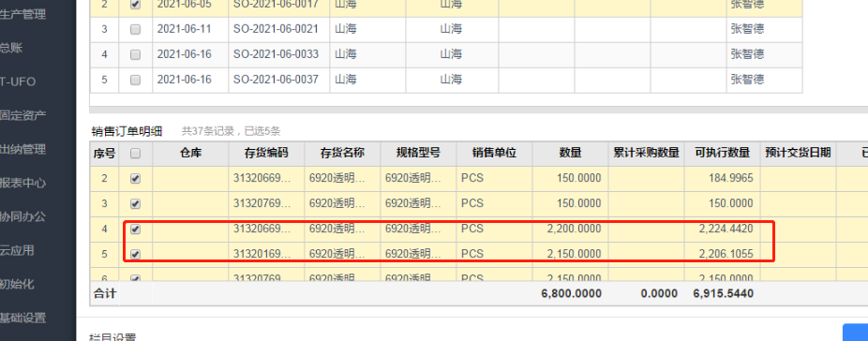The width and height of the screenshot is (868, 341).
Task: Sort by 规格型号 column header
Action: pyautogui.click(x=418, y=154)
